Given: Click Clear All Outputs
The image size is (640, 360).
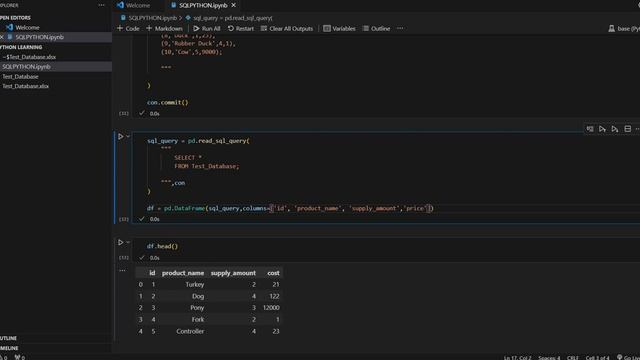Looking at the screenshot, I should point(287,29).
